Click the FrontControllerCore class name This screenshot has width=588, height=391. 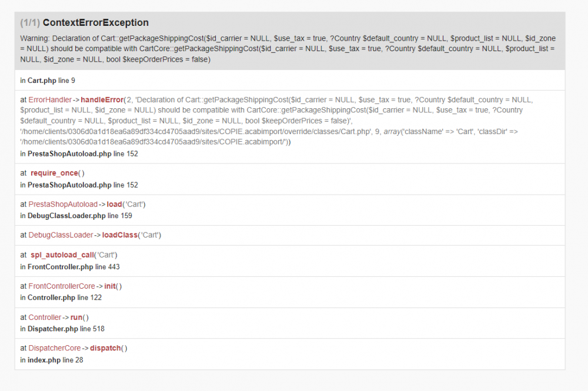(62, 286)
